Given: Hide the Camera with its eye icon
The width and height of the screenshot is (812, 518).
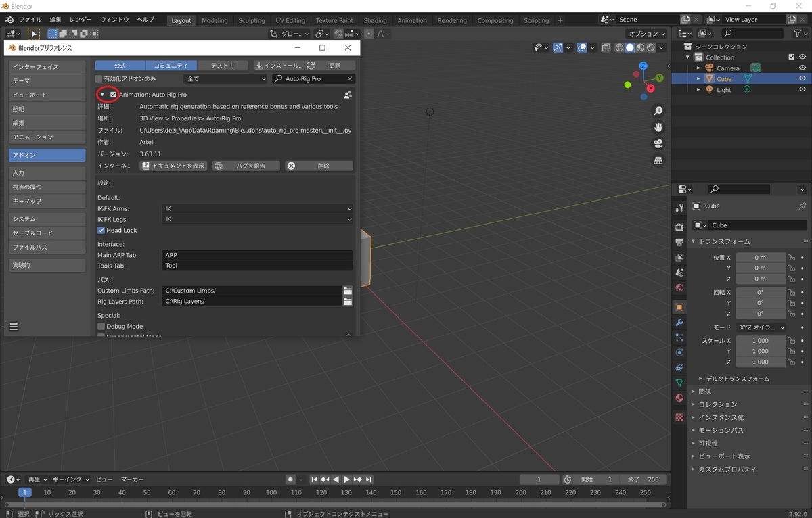Looking at the screenshot, I should click(x=803, y=68).
